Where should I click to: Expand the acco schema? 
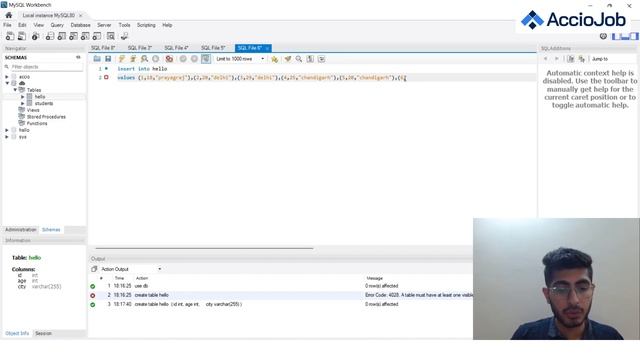click(x=7, y=77)
